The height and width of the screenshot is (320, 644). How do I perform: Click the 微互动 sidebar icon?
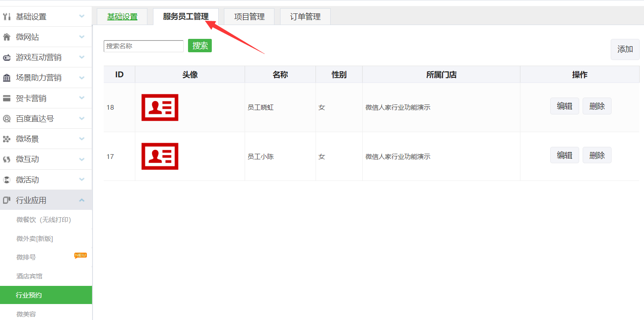tap(6, 159)
